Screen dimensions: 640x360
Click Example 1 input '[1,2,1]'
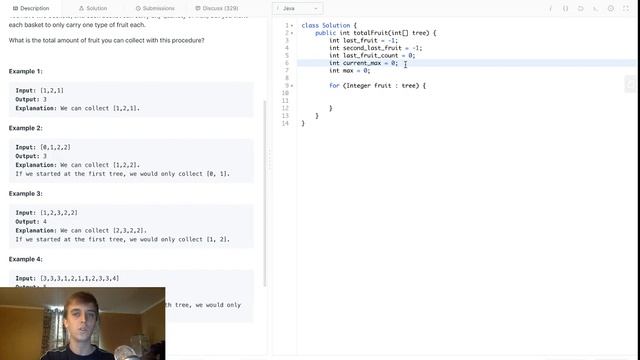[52, 91]
